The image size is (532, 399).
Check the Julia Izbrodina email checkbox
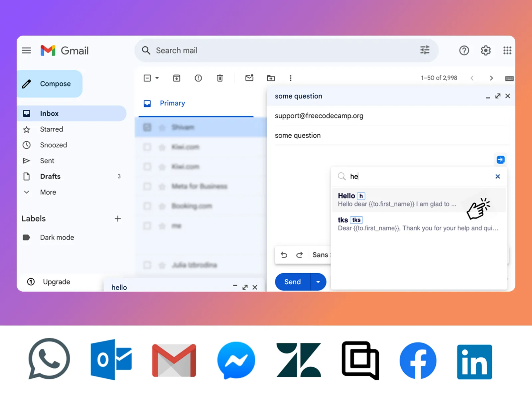[147, 265]
